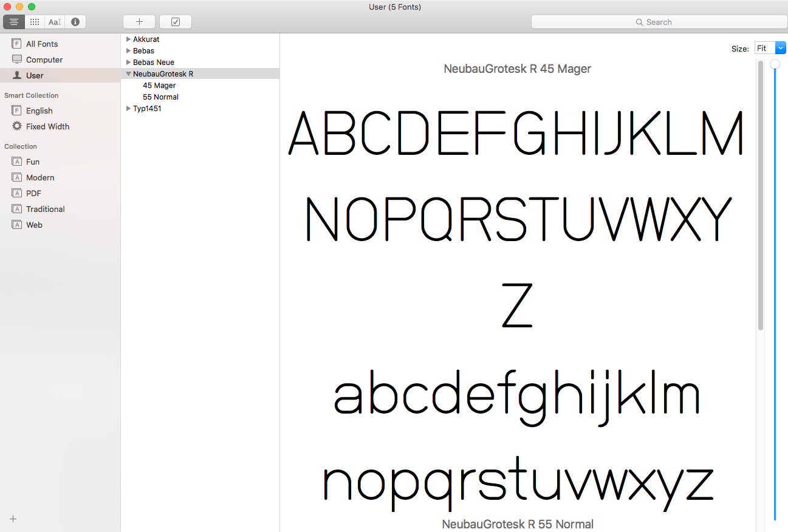Select the 55 Normal font style
This screenshot has width=788, height=532.
coord(160,97)
